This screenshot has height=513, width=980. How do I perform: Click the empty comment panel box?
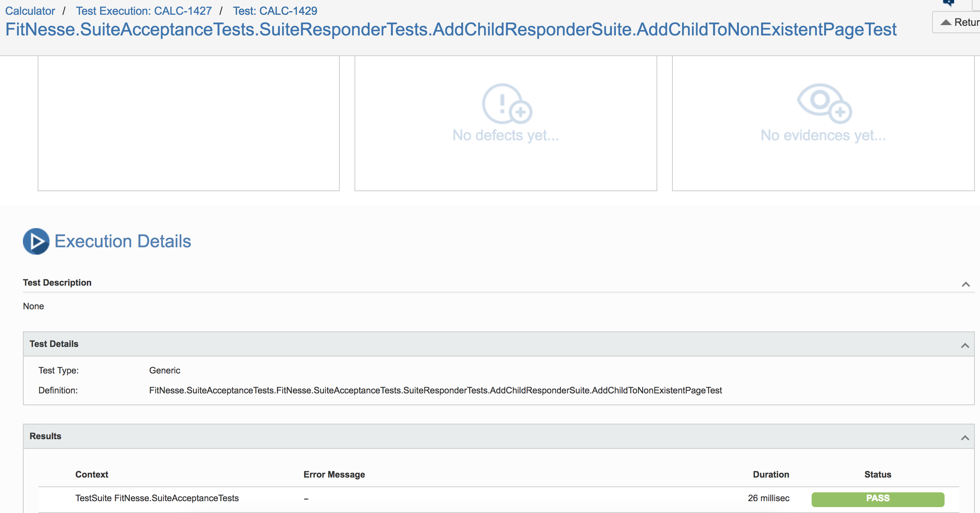coord(189,124)
